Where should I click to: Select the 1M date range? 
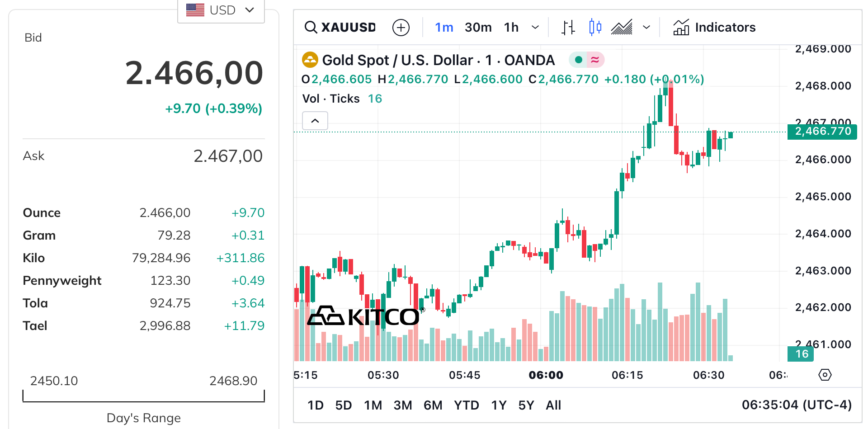click(x=373, y=405)
